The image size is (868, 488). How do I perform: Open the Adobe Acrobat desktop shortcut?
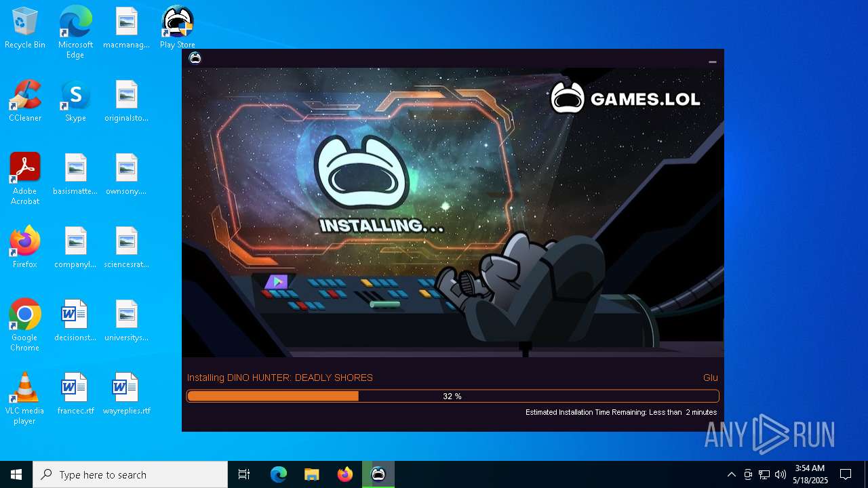pyautogui.click(x=25, y=179)
